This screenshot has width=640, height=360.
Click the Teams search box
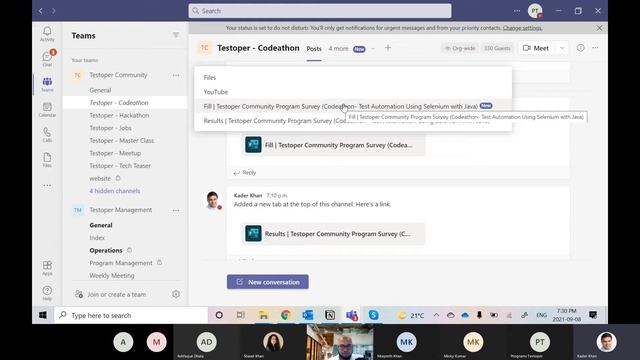[x=320, y=11]
